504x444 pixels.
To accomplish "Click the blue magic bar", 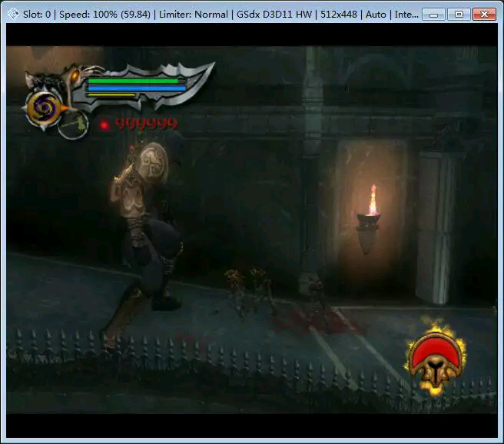I will (138, 88).
